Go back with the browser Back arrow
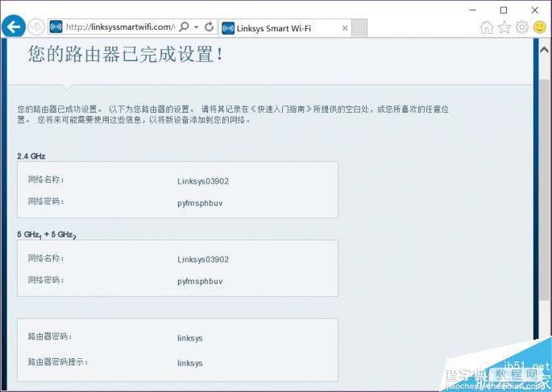This screenshot has width=552, height=392. [x=14, y=27]
